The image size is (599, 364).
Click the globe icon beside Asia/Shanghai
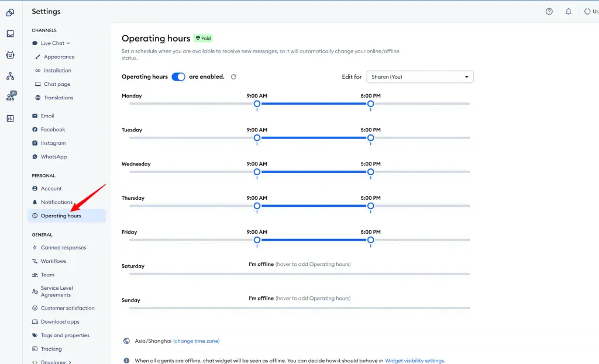pyautogui.click(x=126, y=341)
